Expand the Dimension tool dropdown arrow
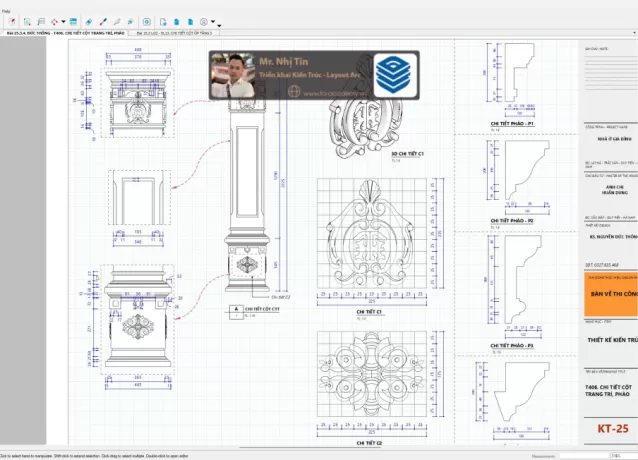 click(63, 22)
